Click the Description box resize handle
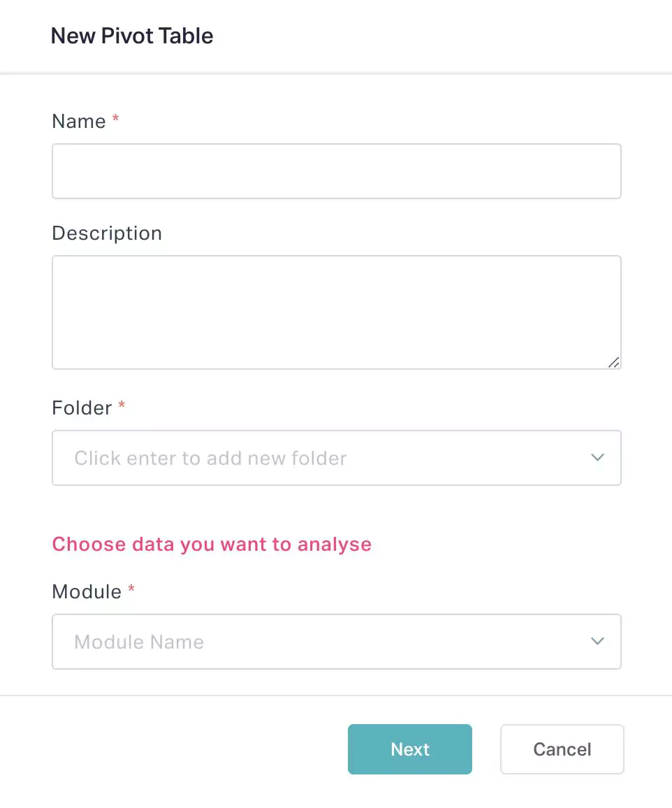 coord(613,362)
